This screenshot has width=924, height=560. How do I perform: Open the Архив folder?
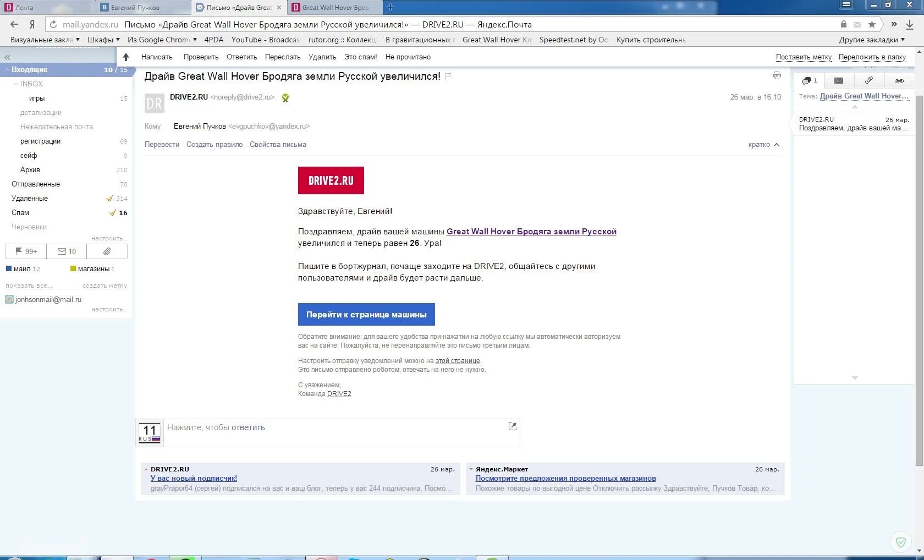point(30,170)
